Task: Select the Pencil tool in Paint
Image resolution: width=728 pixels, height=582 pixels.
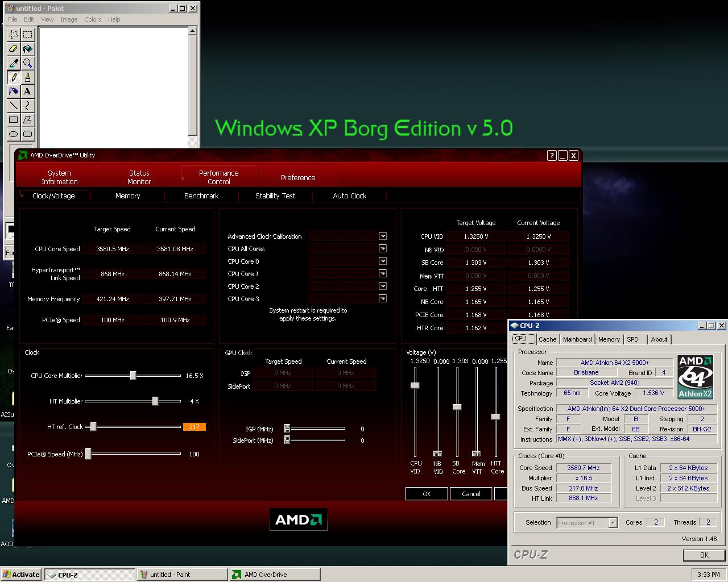Action: [x=14, y=77]
